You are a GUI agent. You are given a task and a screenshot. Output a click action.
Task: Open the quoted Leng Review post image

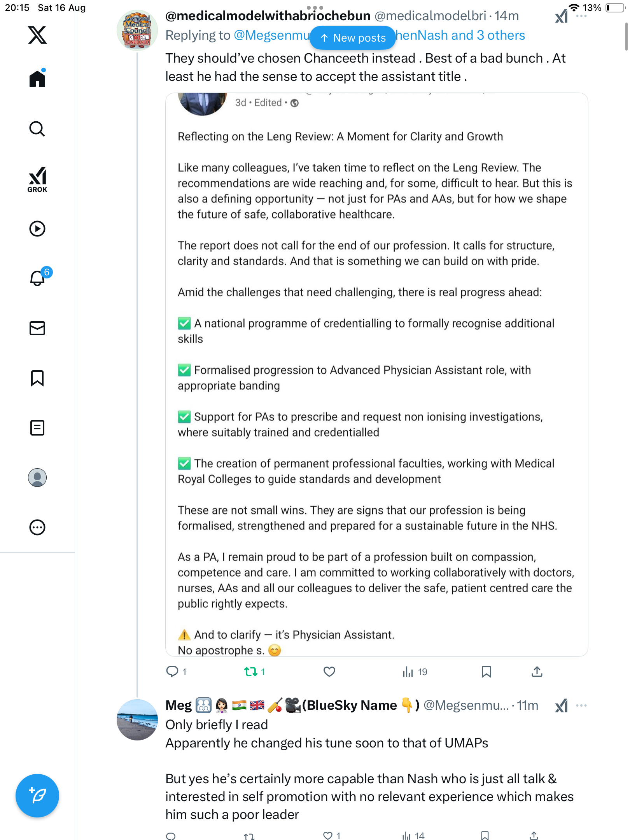[x=376, y=374]
